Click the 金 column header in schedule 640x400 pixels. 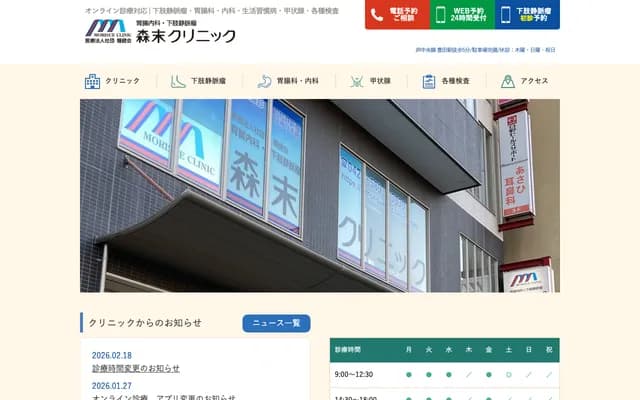pos(489,350)
